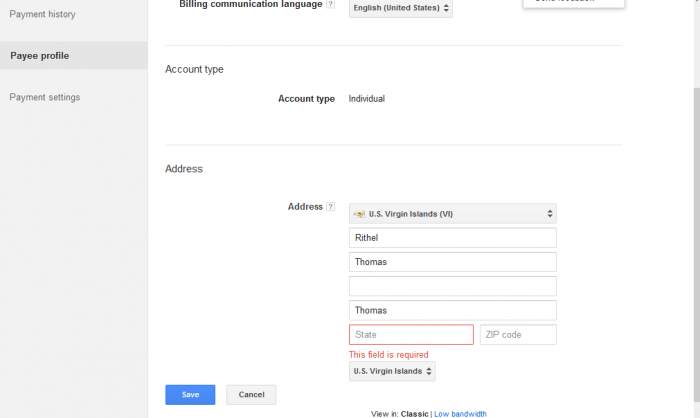Select Payee profile in the sidebar
The height and width of the screenshot is (418, 700).
click(x=40, y=56)
